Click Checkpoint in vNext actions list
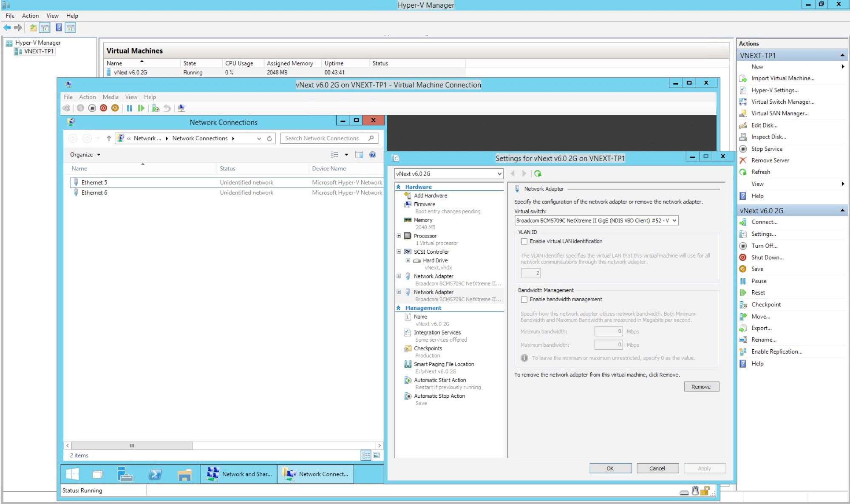Viewport: 850px width, 504px height. pyautogui.click(x=766, y=304)
